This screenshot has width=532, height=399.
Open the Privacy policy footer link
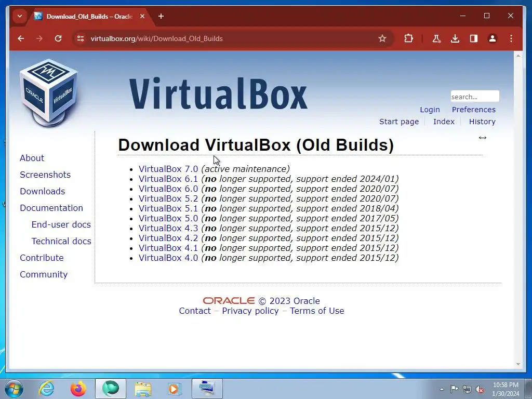point(250,311)
